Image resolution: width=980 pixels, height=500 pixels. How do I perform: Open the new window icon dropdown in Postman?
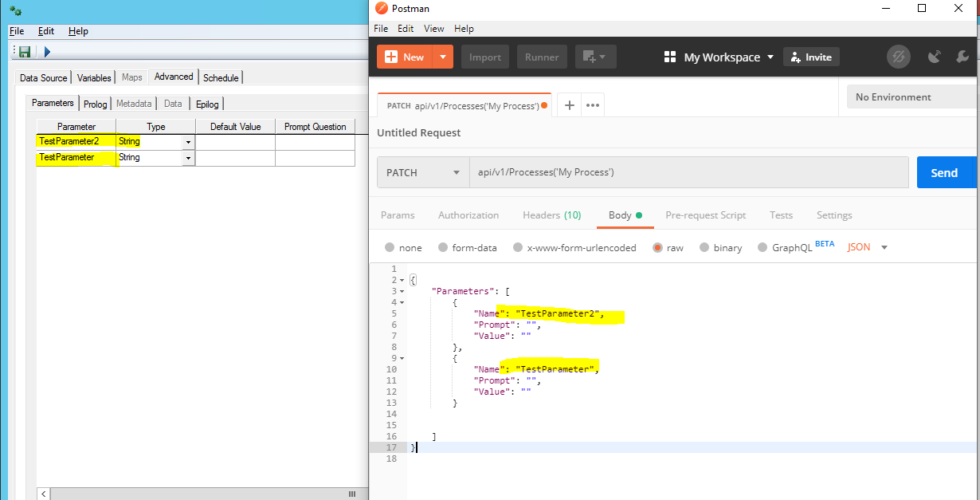[594, 57]
